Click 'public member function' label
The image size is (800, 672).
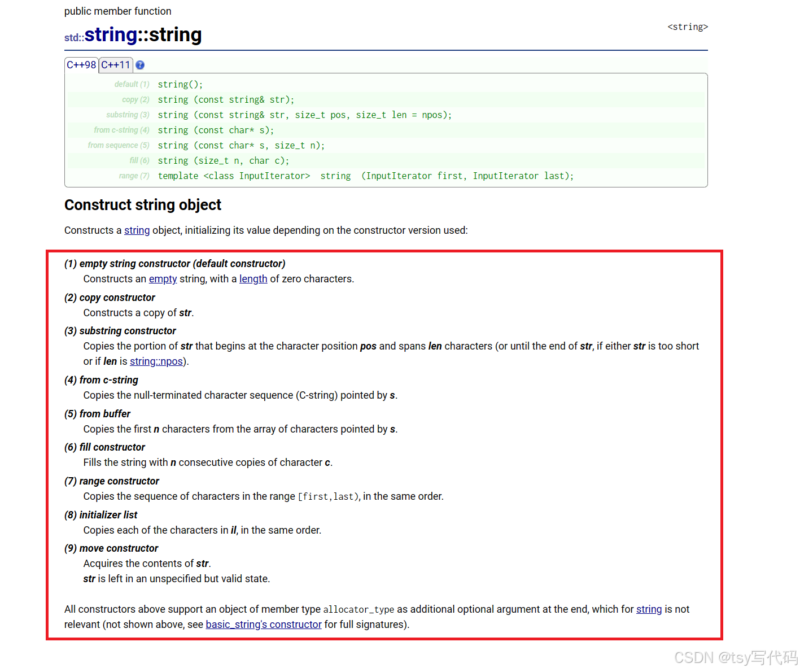click(x=118, y=11)
